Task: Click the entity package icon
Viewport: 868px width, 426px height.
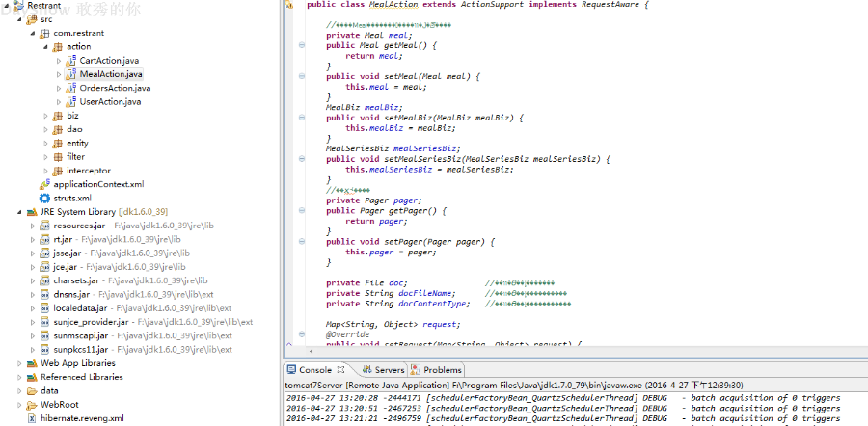Action: [x=58, y=144]
